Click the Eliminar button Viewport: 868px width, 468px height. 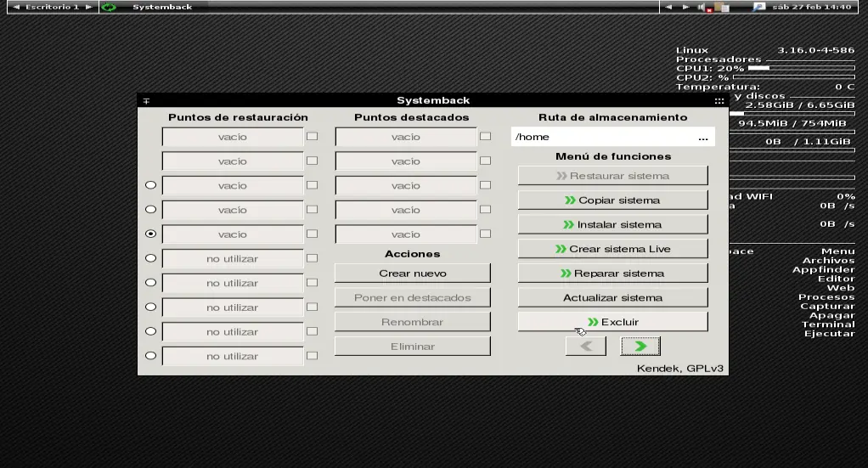click(x=413, y=347)
